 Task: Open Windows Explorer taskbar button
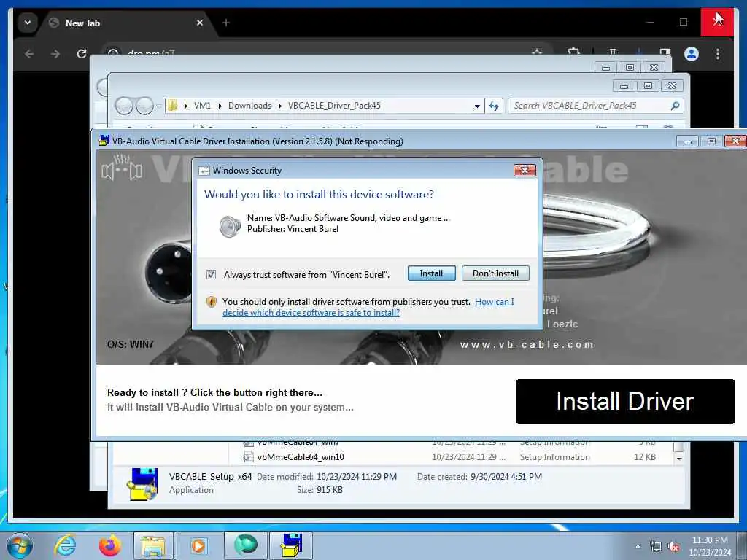(x=154, y=545)
